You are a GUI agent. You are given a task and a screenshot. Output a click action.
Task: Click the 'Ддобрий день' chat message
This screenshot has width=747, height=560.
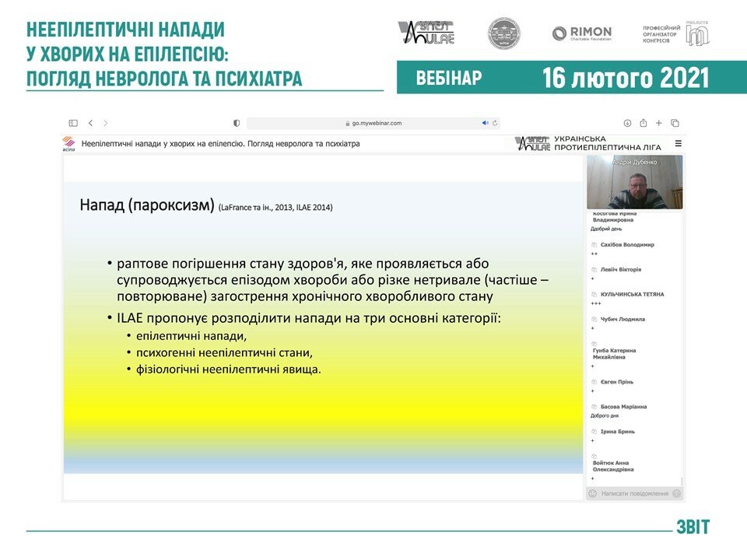click(606, 229)
